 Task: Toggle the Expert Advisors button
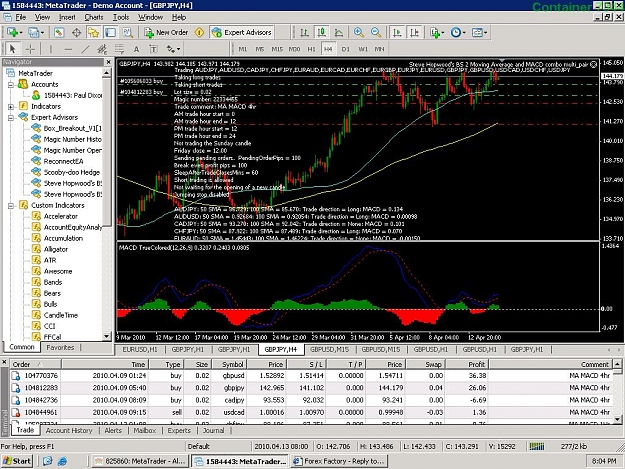point(242,32)
